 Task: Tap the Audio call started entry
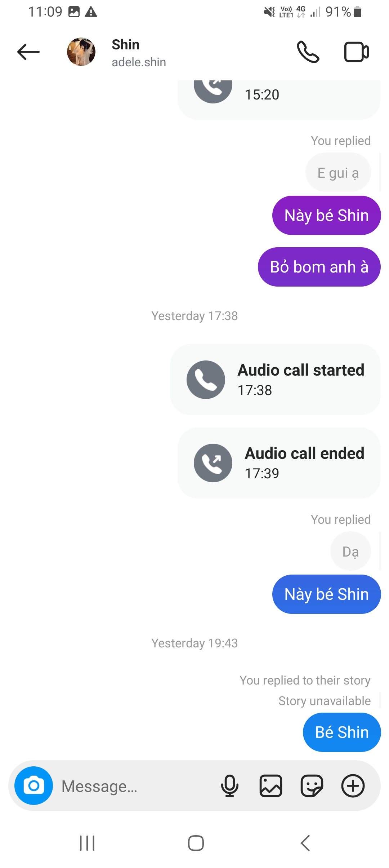click(276, 380)
